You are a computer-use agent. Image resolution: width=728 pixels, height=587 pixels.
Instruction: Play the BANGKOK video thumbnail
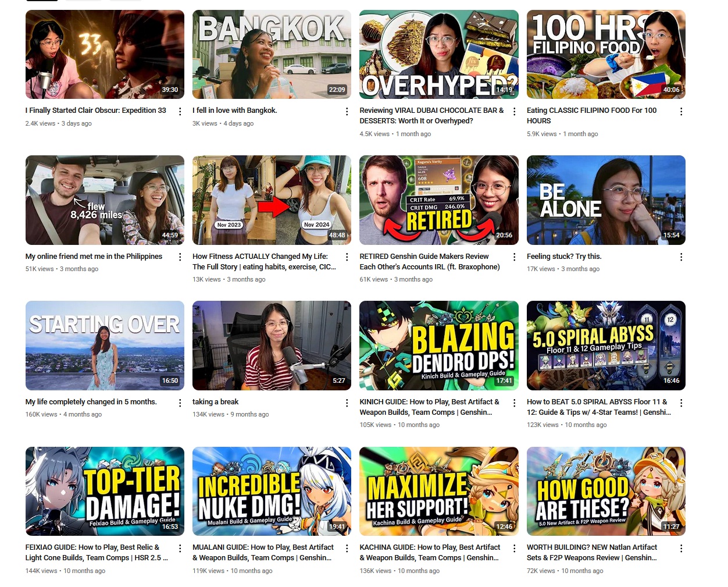(x=272, y=54)
